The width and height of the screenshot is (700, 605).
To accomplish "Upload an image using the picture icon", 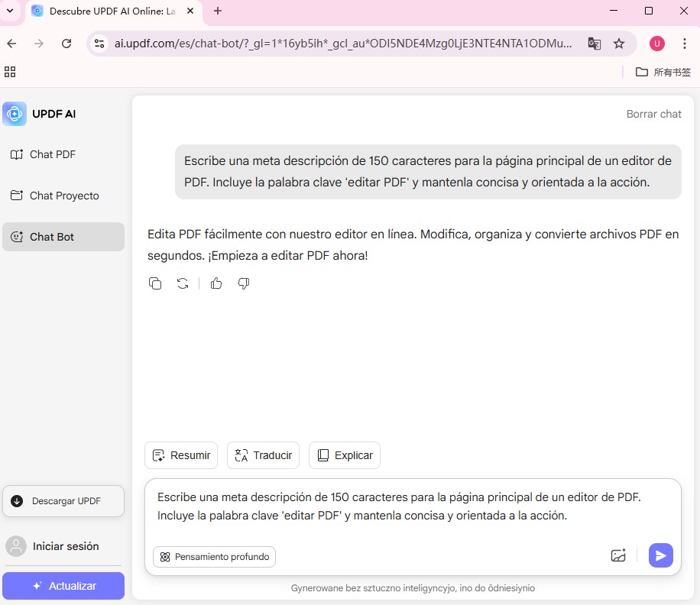I will pyautogui.click(x=618, y=555).
